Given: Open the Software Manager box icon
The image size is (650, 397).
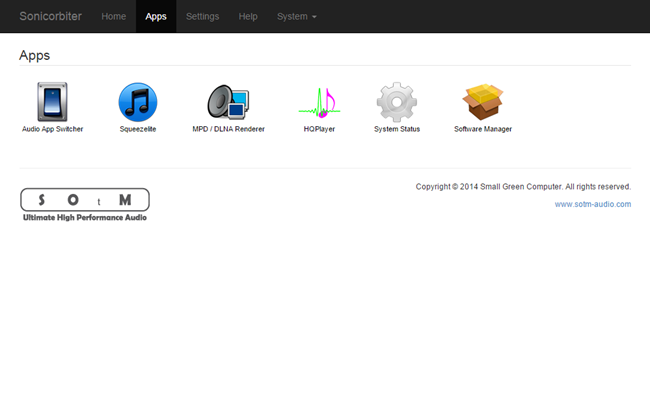Looking at the screenshot, I should click(483, 102).
